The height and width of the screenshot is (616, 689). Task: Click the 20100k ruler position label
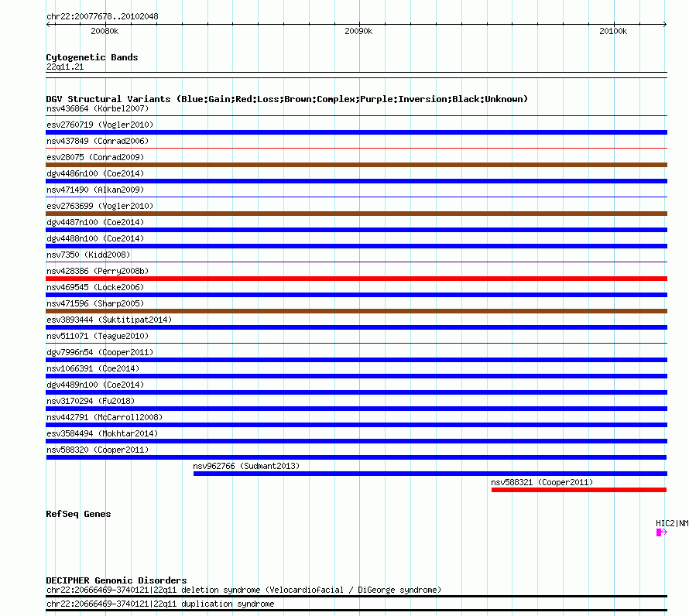pyautogui.click(x=613, y=31)
